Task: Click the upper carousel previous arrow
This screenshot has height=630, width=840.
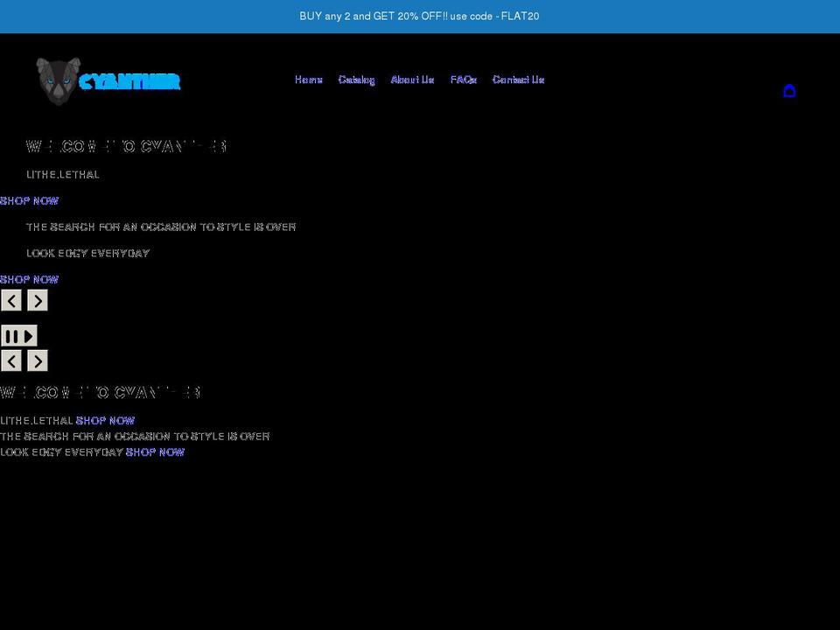Action: pyautogui.click(x=11, y=300)
